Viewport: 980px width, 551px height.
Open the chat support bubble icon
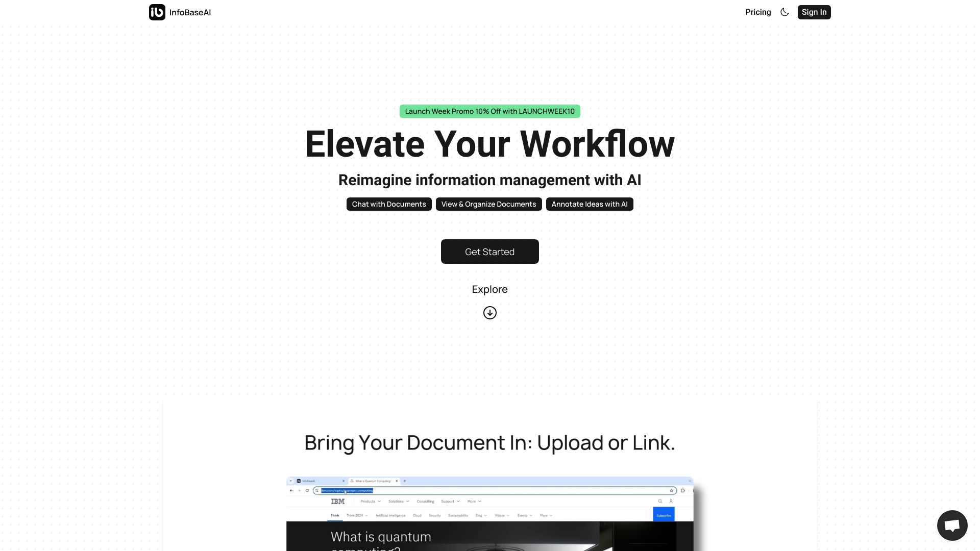click(952, 525)
